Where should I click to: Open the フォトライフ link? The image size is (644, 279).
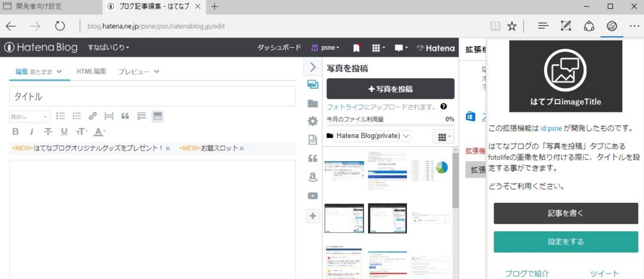345,107
